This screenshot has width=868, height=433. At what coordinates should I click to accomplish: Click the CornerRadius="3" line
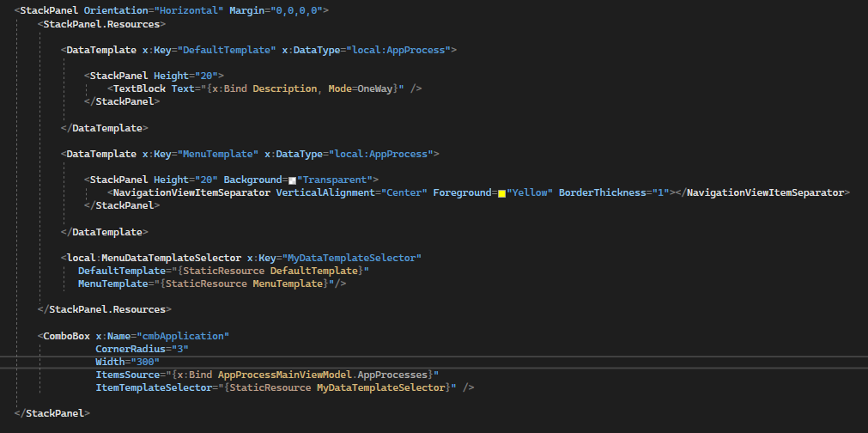coord(143,350)
